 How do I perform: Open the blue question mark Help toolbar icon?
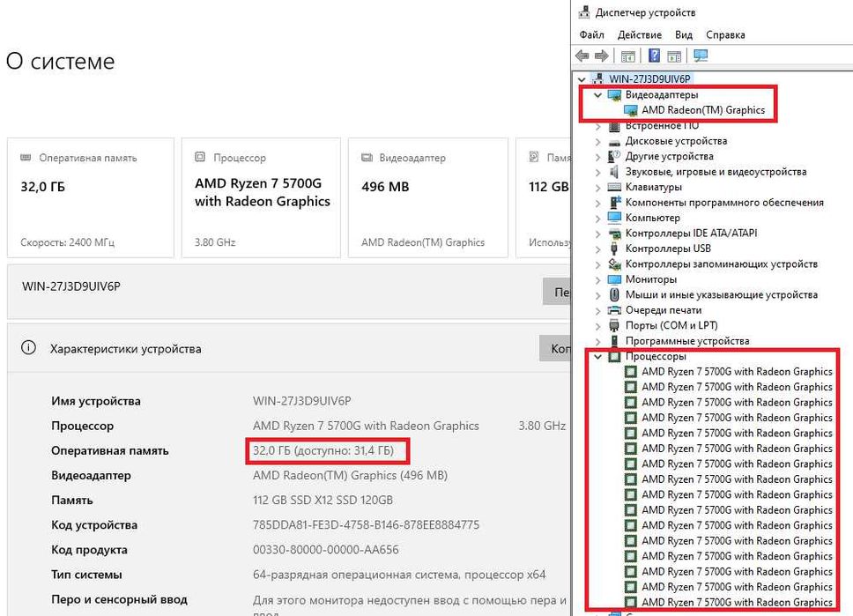[655, 56]
